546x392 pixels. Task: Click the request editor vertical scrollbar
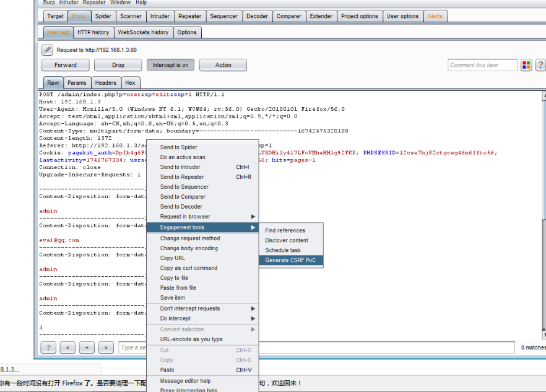(544, 215)
